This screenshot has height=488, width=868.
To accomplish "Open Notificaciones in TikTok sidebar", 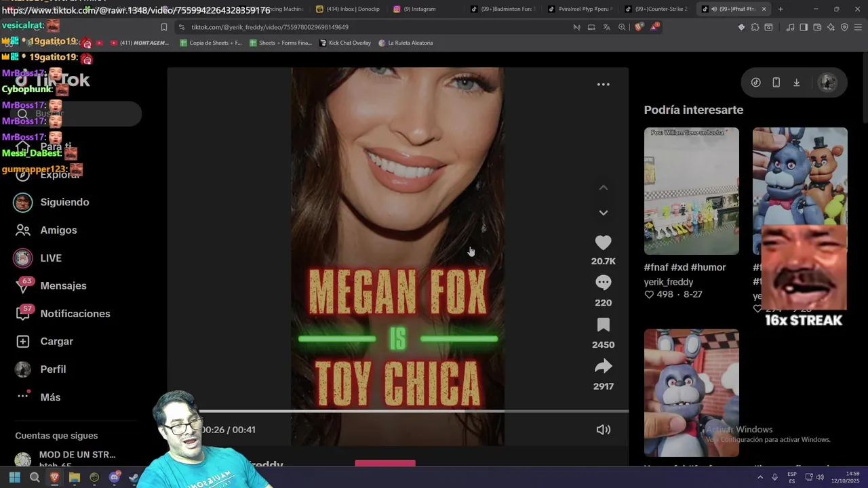I will point(62,314).
